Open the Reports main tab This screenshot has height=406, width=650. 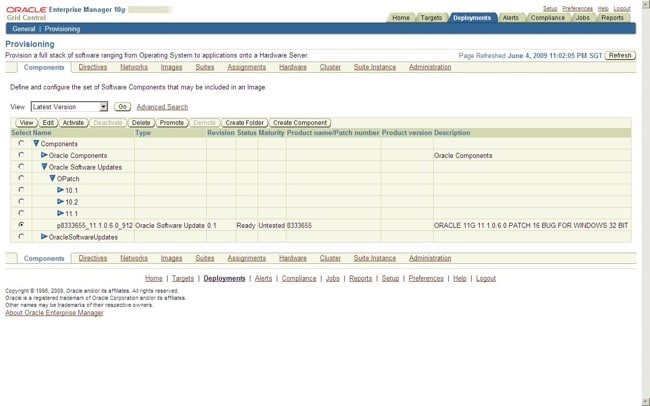[612, 18]
